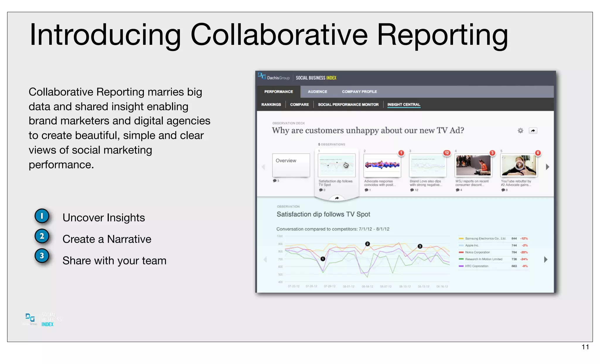Open the comment bubble under the Overview card
The height and width of the screenshot is (364, 600).
[276, 181]
